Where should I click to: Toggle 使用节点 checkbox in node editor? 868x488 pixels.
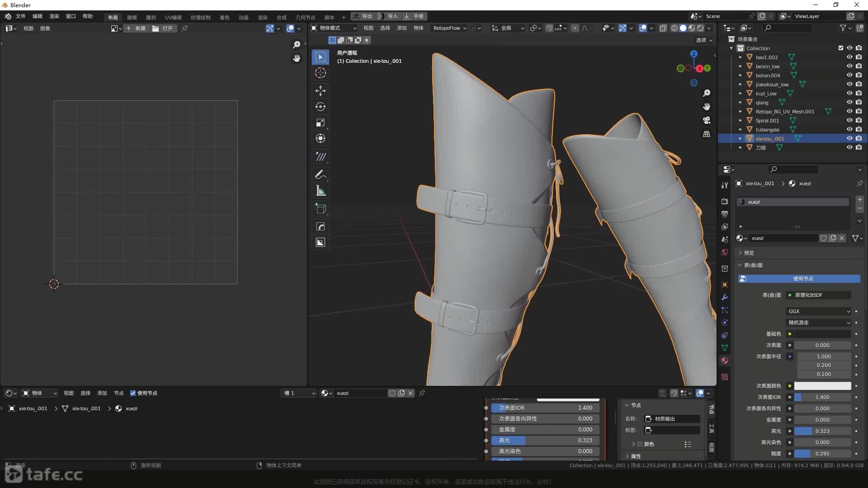point(133,393)
